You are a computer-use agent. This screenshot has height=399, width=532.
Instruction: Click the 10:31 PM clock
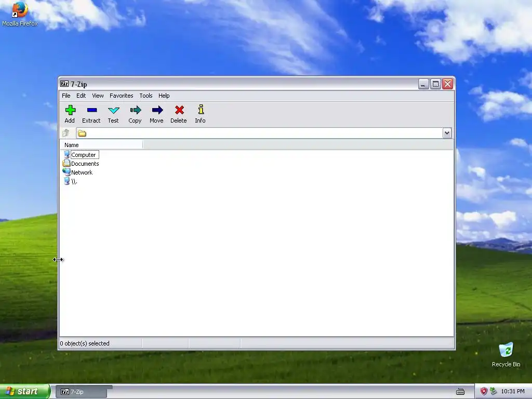click(513, 392)
